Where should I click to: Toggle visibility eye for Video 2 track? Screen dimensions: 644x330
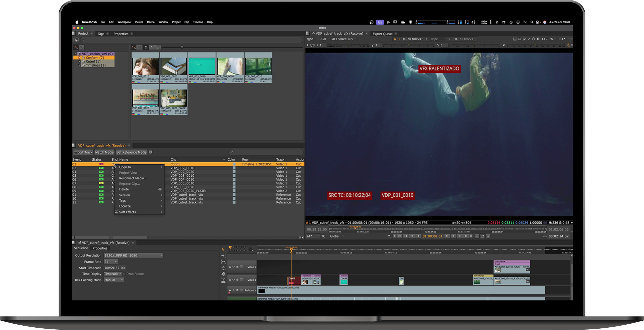(x=233, y=267)
